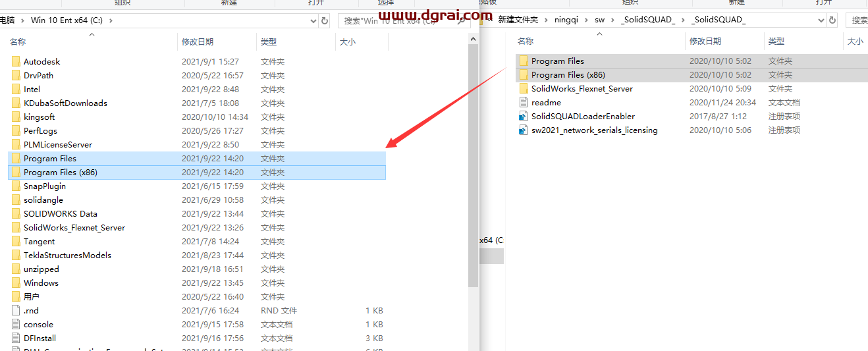Viewport: 868px width, 351px height.
Task: Click the solidangle folder icon
Action: 16,200
